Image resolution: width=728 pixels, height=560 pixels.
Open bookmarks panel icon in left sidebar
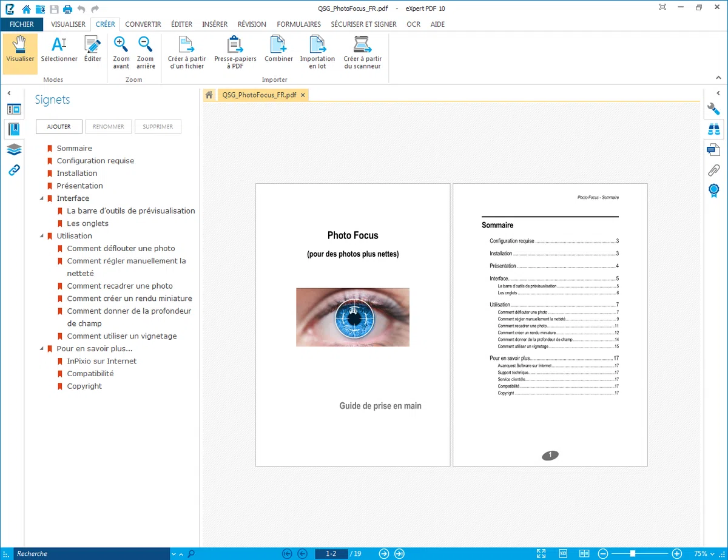[x=14, y=129]
